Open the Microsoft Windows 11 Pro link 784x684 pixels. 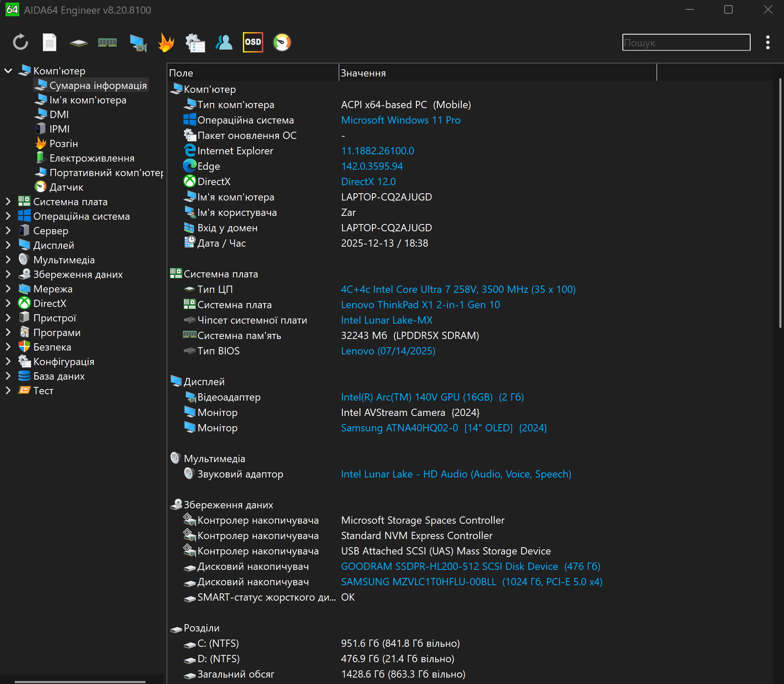401,120
